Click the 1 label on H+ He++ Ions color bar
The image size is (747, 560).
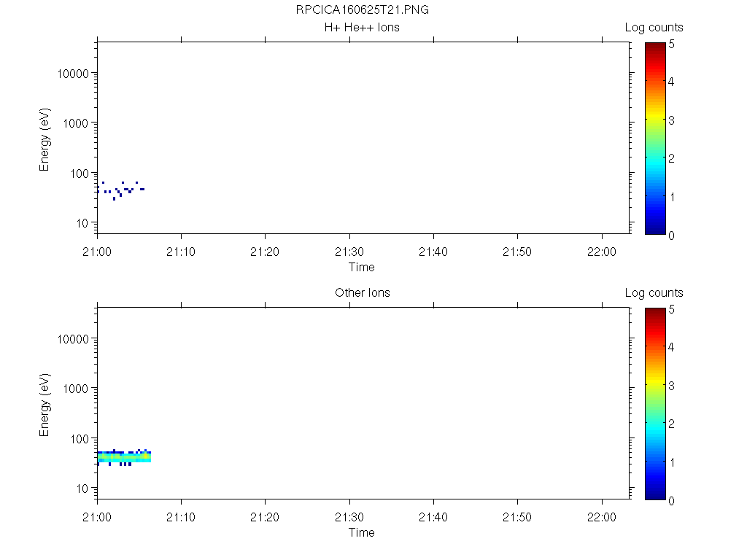pos(672,197)
